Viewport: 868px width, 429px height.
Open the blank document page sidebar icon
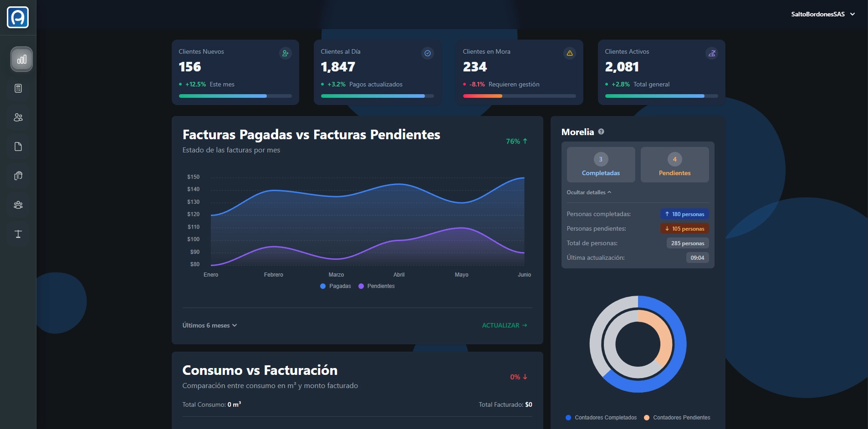[18, 146]
